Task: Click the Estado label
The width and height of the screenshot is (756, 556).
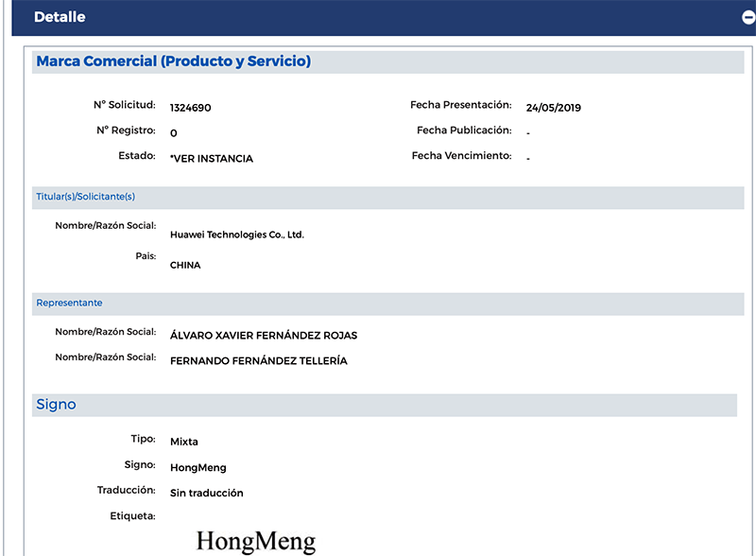Action: [137, 155]
